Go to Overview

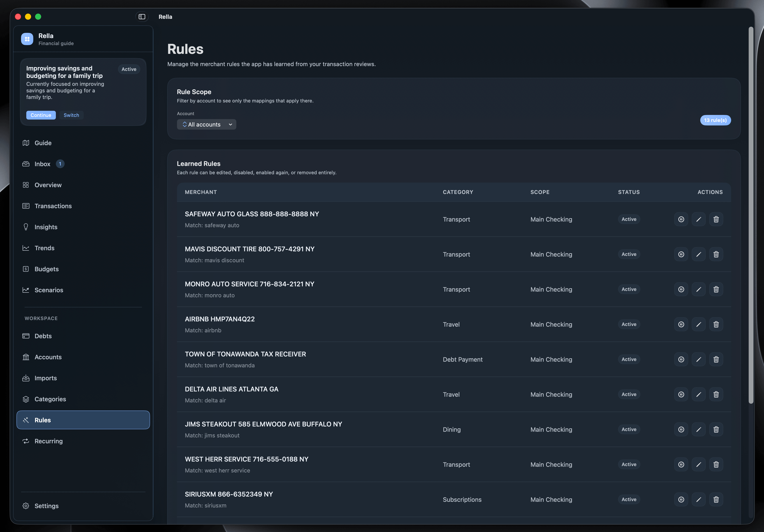click(83, 185)
